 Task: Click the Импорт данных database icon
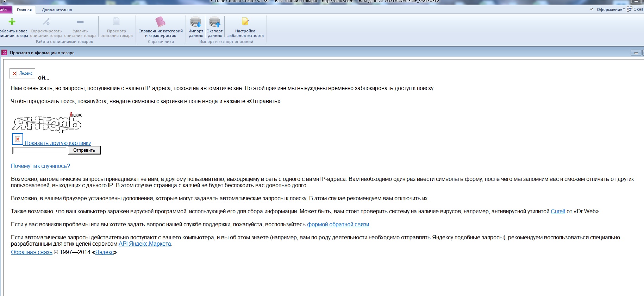(196, 22)
